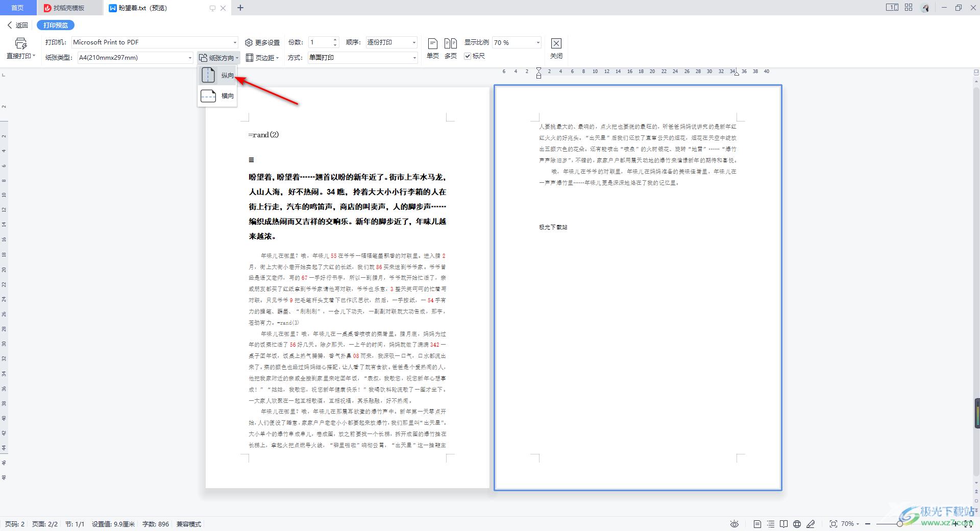Close the 盼望着.txt document tab

click(223, 8)
